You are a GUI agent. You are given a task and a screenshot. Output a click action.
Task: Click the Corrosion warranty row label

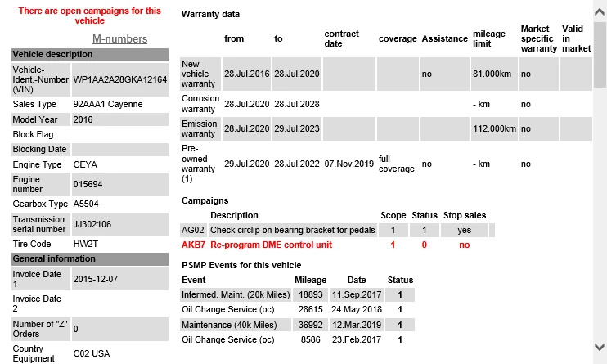point(200,104)
